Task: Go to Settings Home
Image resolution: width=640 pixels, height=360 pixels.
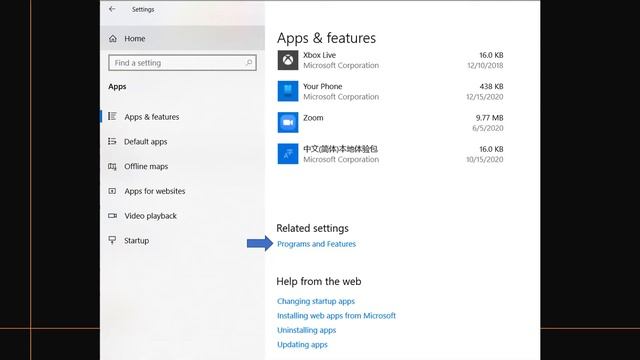Action: click(135, 39)
